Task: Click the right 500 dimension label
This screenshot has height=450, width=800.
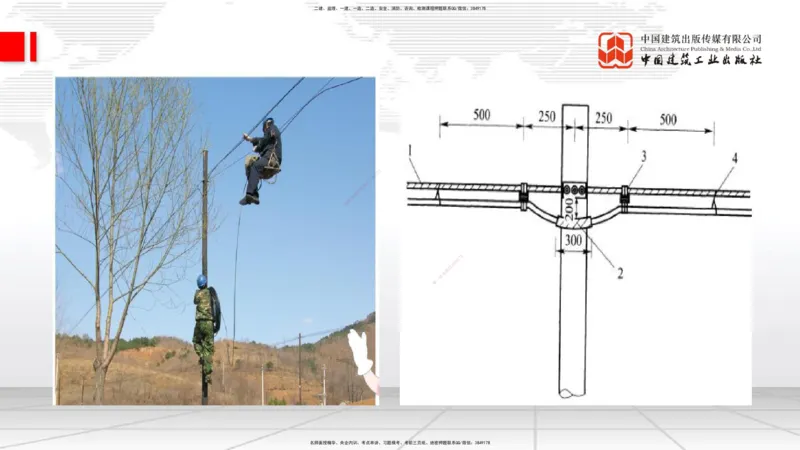Action: pos(668,119)
